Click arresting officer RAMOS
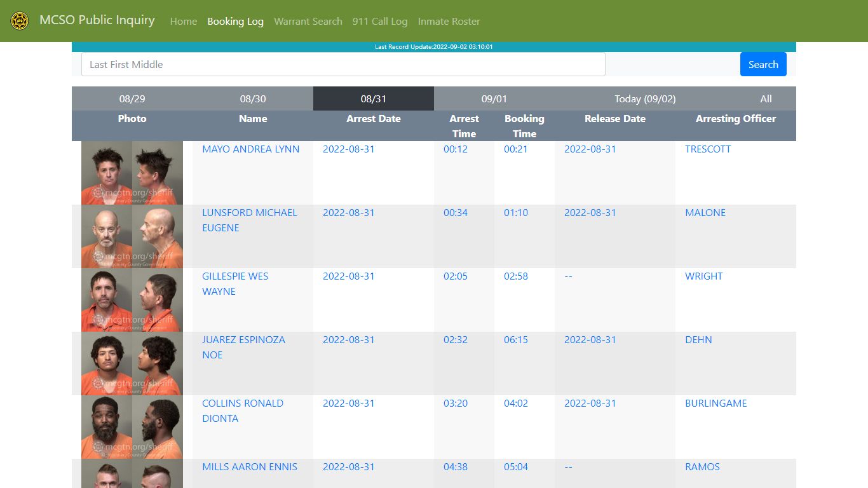Screen dimensions: 868x488 702,466
